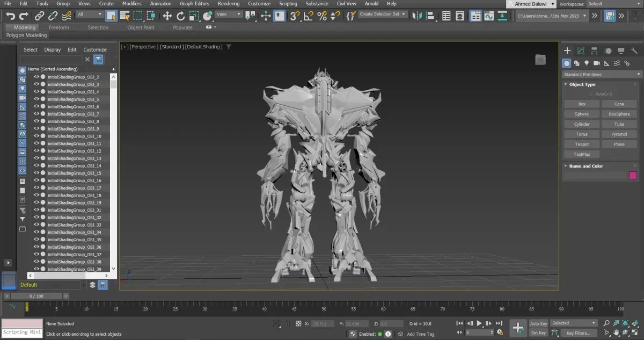The image size is (644, 340).
Task: Open the Curve Editor from the toolbar
Action: tap(489, 16)
